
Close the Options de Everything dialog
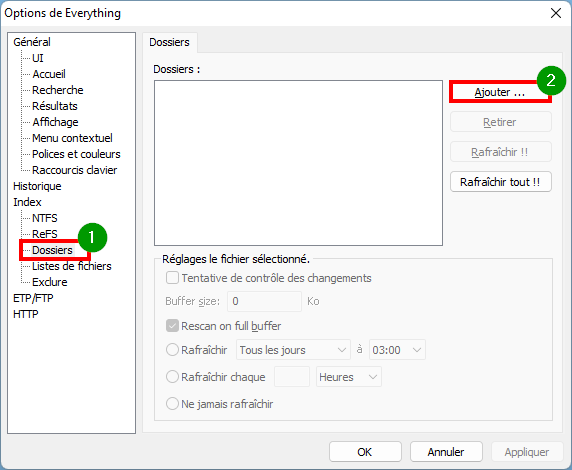(x=556, y=14)
